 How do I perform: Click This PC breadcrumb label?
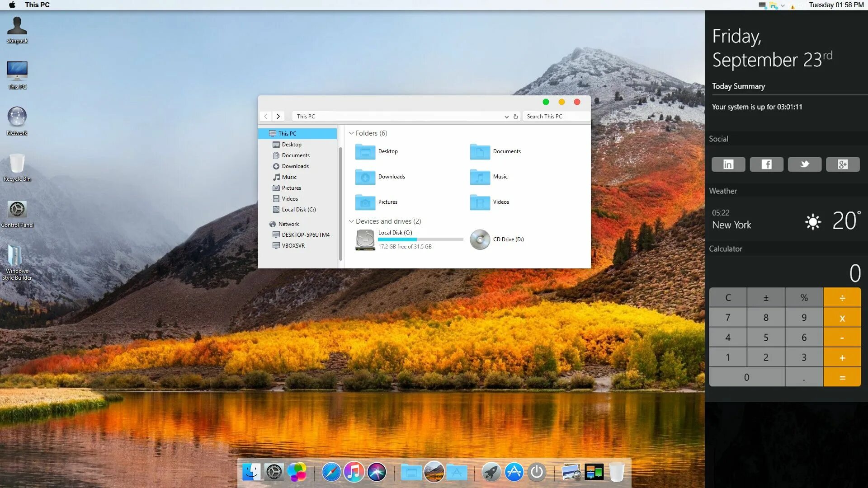[x=306, y=116]
